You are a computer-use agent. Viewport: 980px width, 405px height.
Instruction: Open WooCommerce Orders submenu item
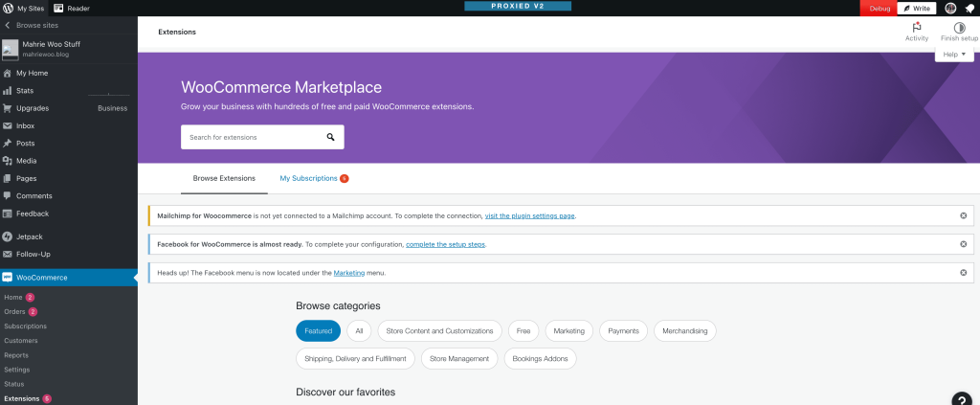14,312
